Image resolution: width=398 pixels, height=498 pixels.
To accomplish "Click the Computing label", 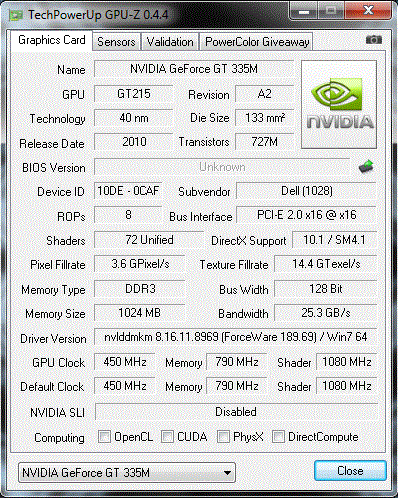I will (x=59, y=438).
